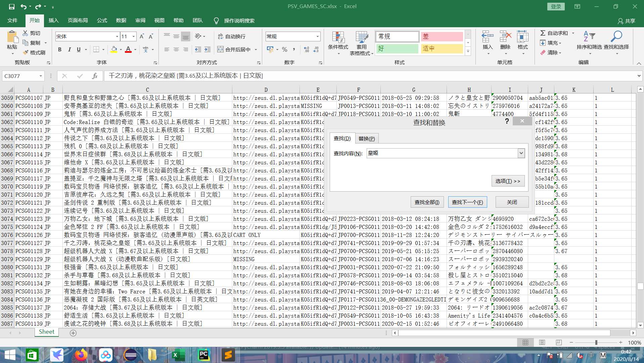Viewport: 644px width, 363px height.
Task: Switch to the 插入 (Insert) tab
Action: click(x=53, y=21)
